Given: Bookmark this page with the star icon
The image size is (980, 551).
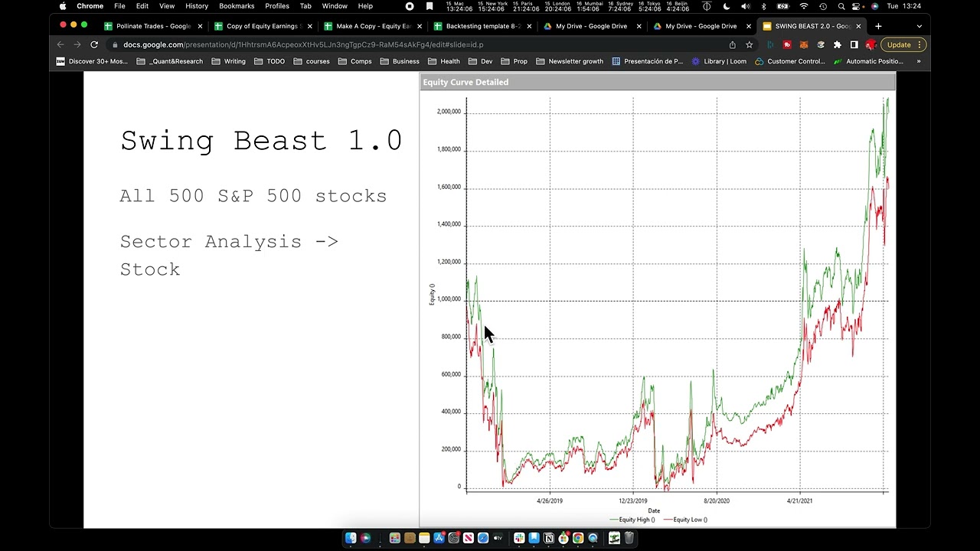Looking at the screenshot, I should (750, 44).
